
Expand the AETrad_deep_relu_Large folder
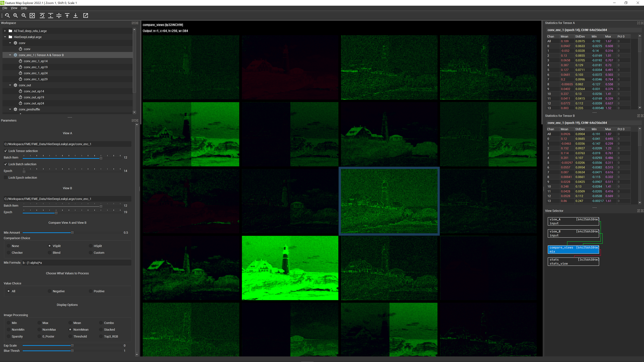(x=5, y=31)
